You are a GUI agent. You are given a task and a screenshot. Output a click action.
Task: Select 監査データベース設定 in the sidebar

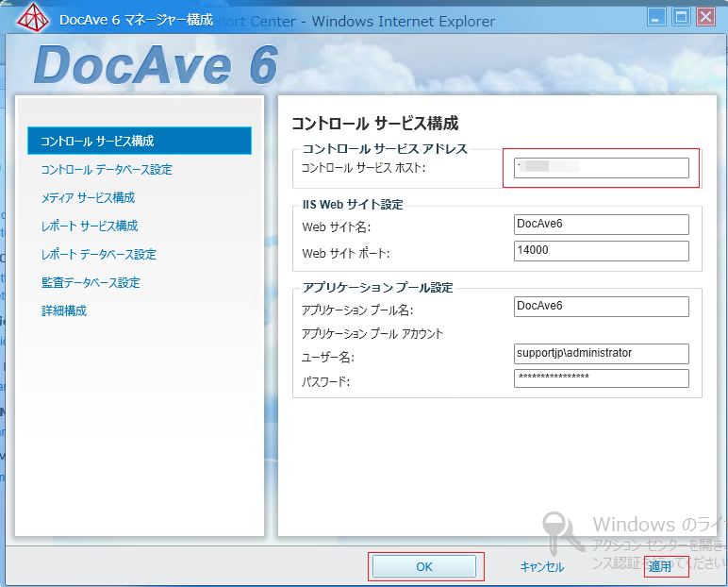(91, 282)
